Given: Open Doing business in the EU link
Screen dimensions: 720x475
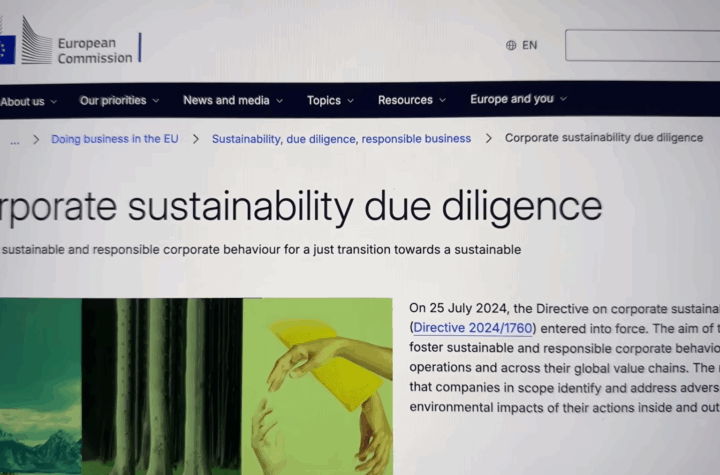Looking at the screenshot, I should click(x=115, y=139).
